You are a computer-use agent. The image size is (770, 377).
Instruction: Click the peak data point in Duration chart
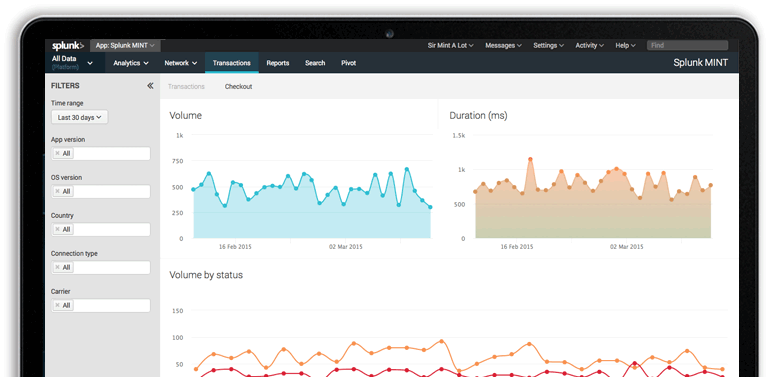530,159
